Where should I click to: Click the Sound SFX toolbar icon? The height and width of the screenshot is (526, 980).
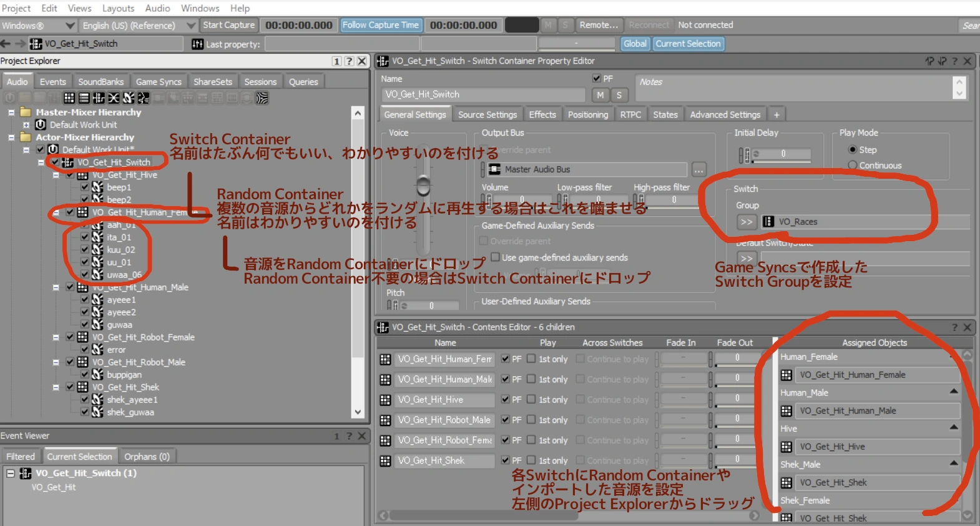tap(129, 97)
